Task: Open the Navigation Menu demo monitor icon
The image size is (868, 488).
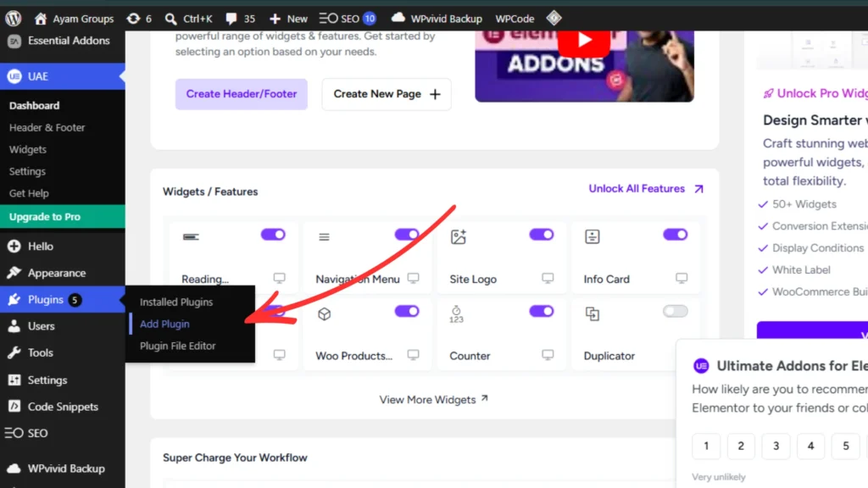Action: [x=414, y=278]
